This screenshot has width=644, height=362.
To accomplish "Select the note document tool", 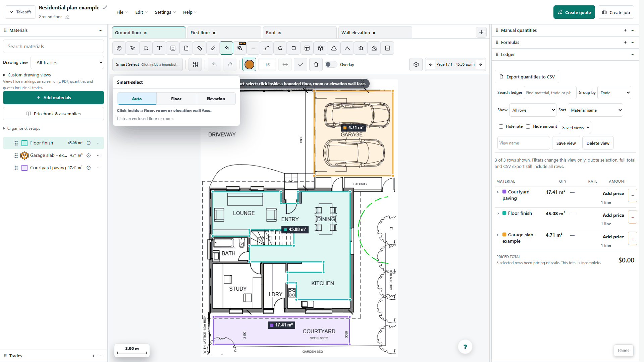I will point(186,48).
